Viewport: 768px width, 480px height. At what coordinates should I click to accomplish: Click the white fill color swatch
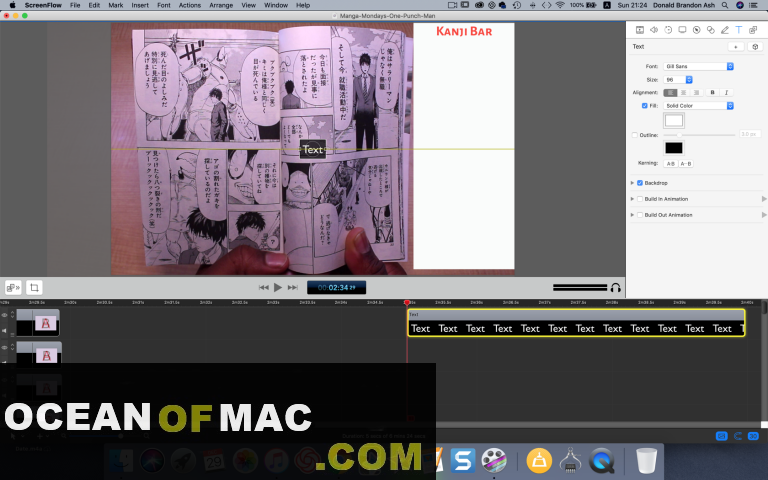click(x=674, y=120)
